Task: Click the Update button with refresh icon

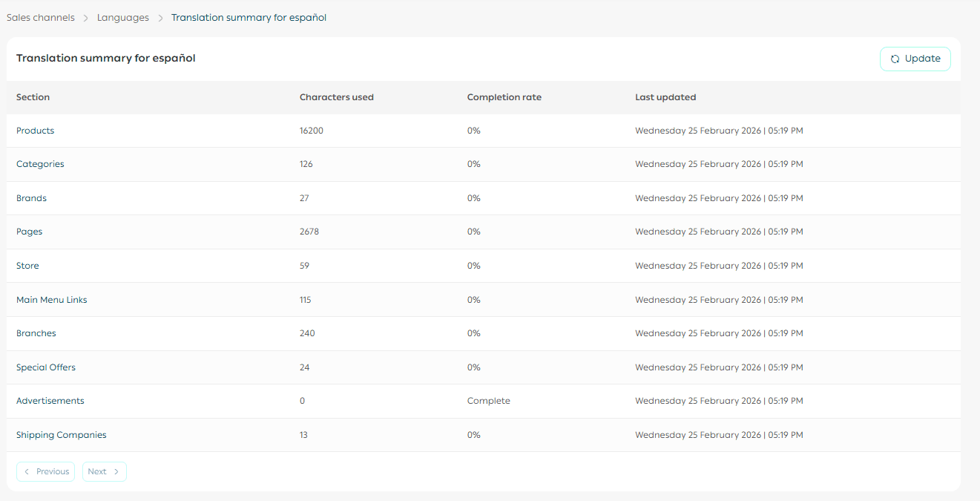Action: [915, 59]
